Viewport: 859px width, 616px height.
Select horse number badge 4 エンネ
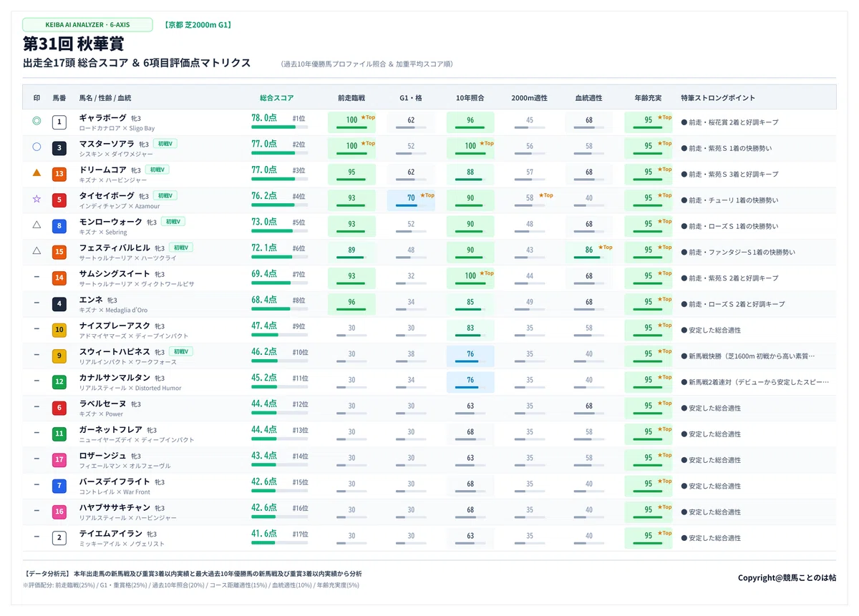(59, 304)
